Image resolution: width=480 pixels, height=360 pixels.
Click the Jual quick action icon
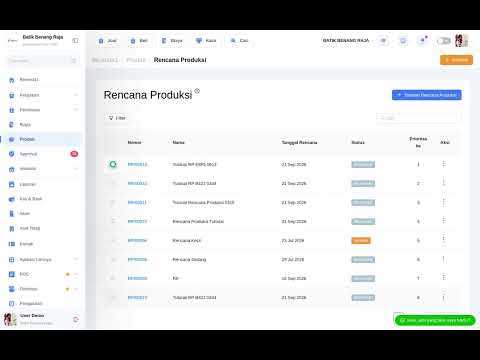pos(101,41)
